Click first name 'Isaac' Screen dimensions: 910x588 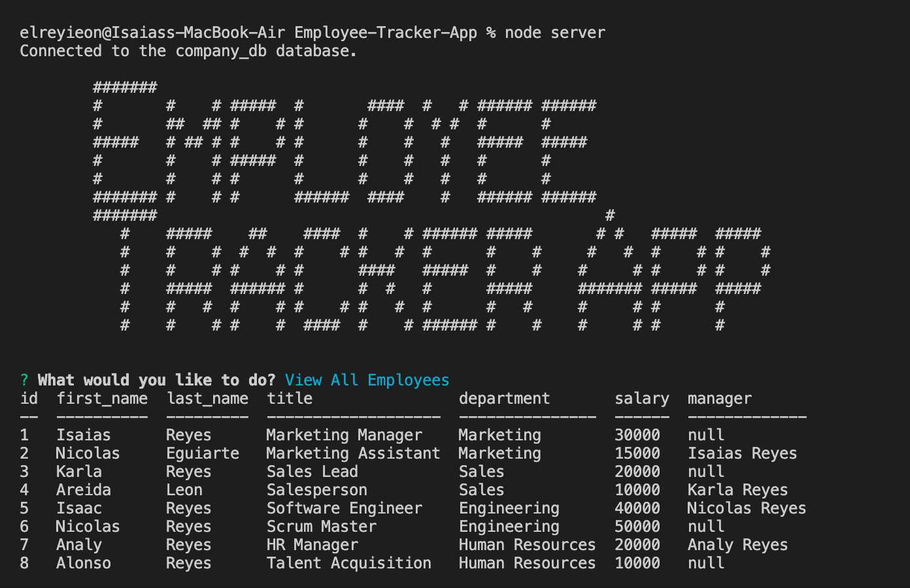(79, 508)
